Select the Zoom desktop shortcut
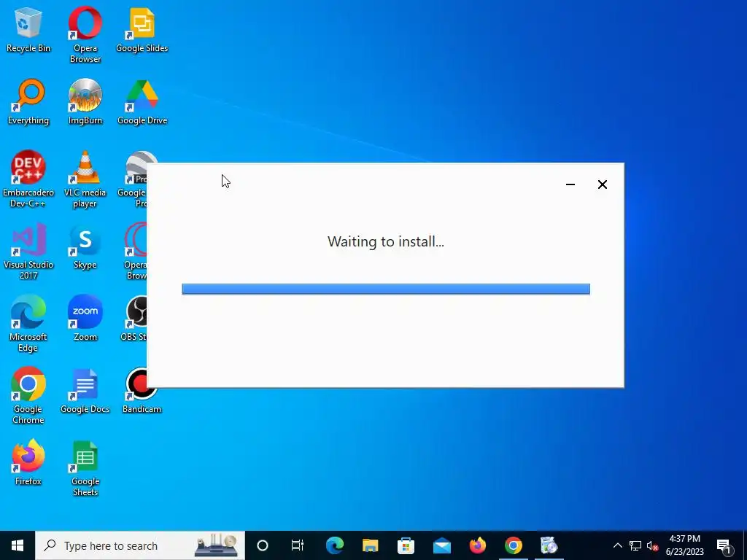This screenshot has width=747, height=560. [x=85, y=319]
